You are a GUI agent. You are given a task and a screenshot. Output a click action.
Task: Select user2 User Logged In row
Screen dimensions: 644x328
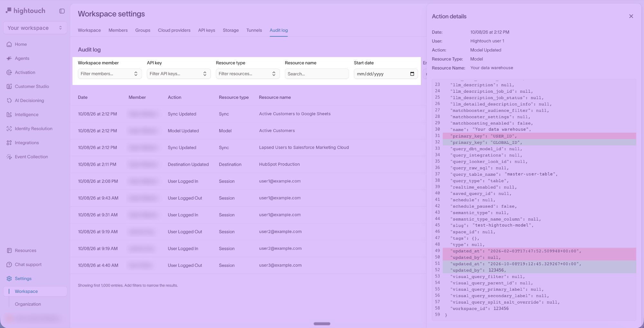point(248,248)
